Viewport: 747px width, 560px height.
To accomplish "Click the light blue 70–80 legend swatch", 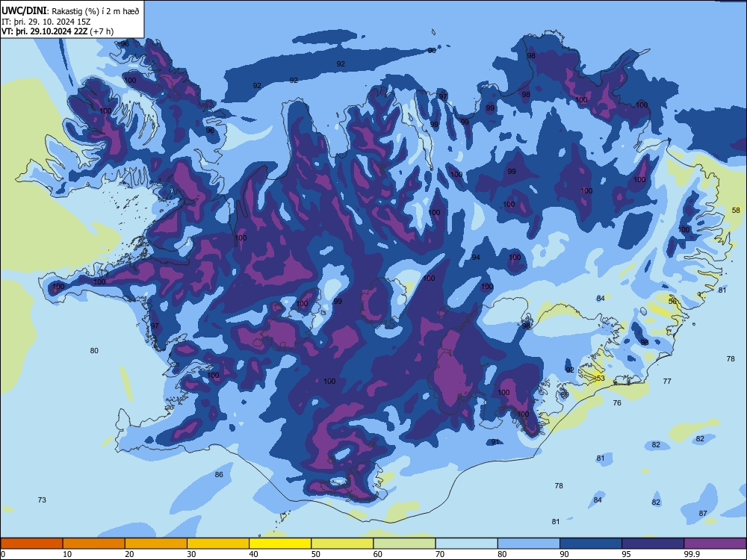I will click(466, 544).
